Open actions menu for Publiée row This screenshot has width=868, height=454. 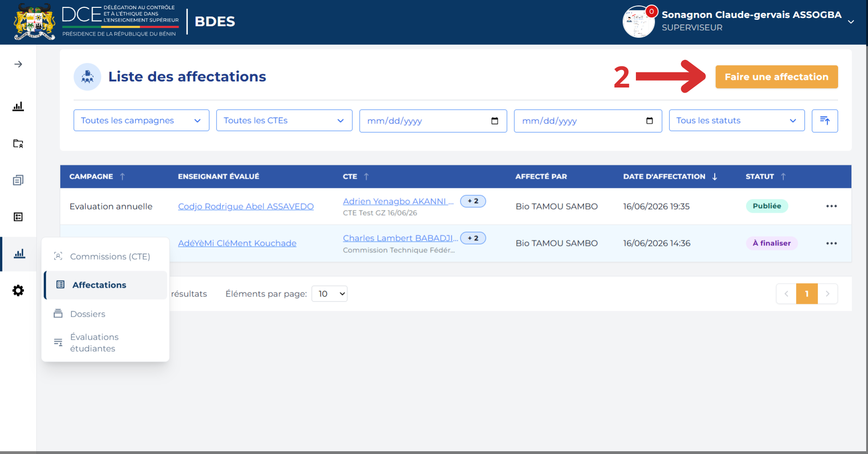pyautogui.click(x=831, y=206)
